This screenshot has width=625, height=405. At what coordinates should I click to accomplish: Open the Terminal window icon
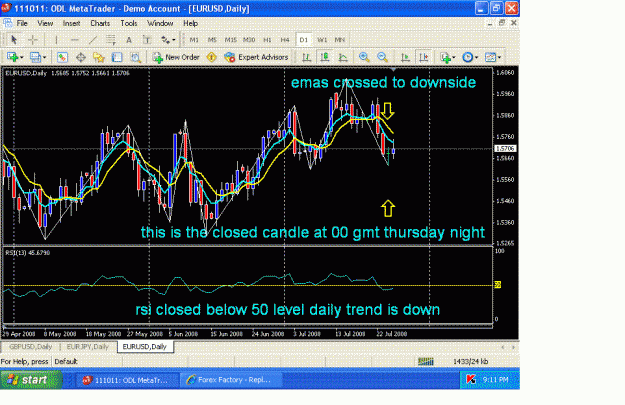(117, 57)
